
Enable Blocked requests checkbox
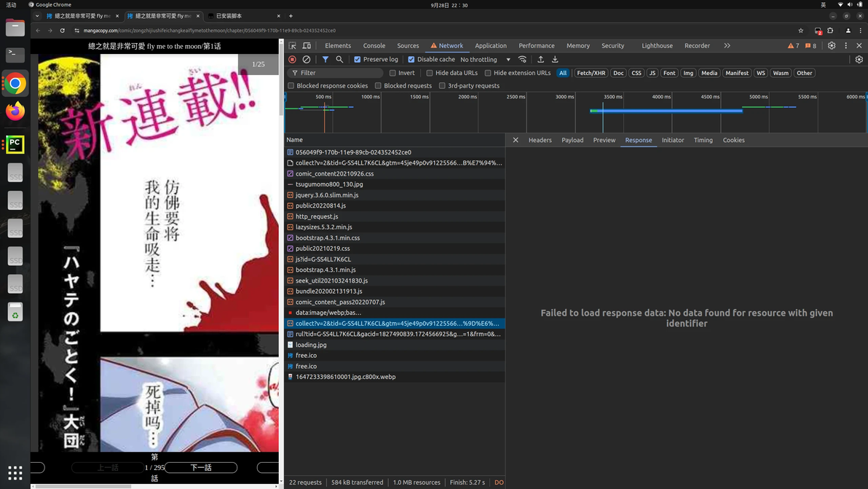point(378,86)
